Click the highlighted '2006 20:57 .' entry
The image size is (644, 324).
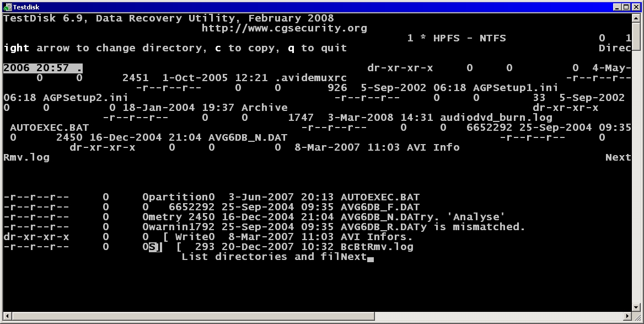(x=42, y=68)
